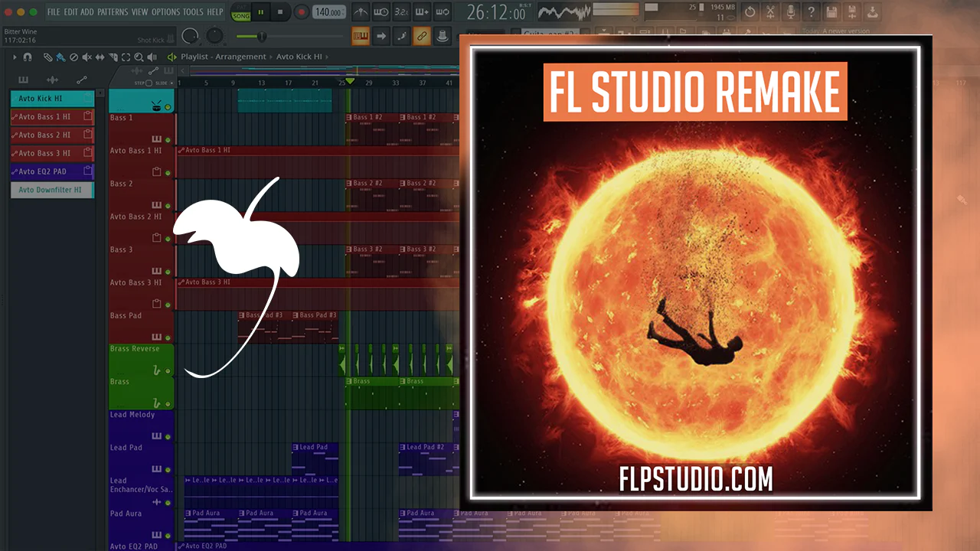Toggle the PAT/SONG mode switch
Viewport: 980px width, 551px height.
(240, 12)
